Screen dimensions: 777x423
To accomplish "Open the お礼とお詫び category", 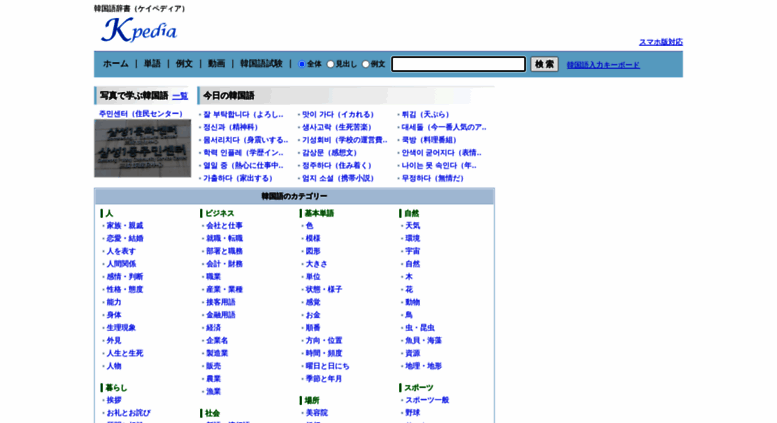I will 128,413.
